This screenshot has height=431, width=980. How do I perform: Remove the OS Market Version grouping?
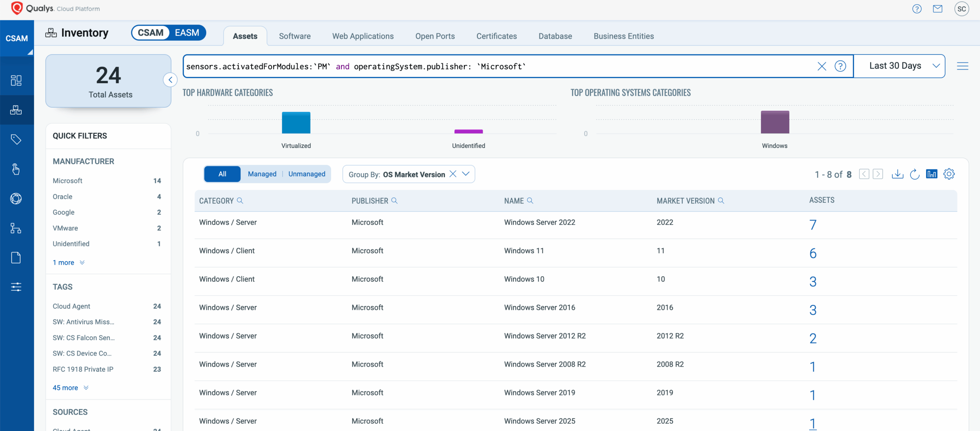tap(453, 174)
